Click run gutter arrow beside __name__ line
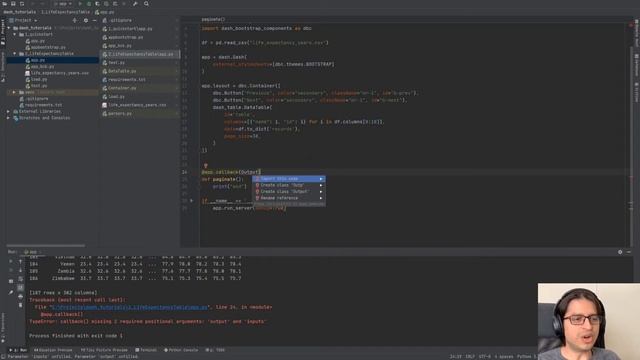This screenshot has width=640, height=360. (191, 200)
